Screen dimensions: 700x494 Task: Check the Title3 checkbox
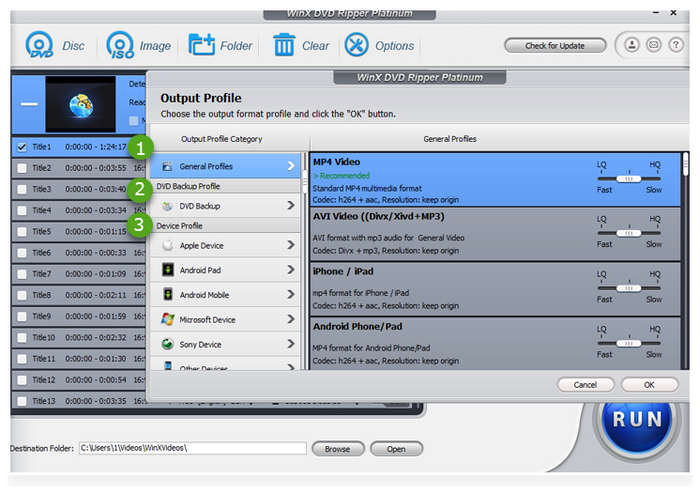[21, 189]
